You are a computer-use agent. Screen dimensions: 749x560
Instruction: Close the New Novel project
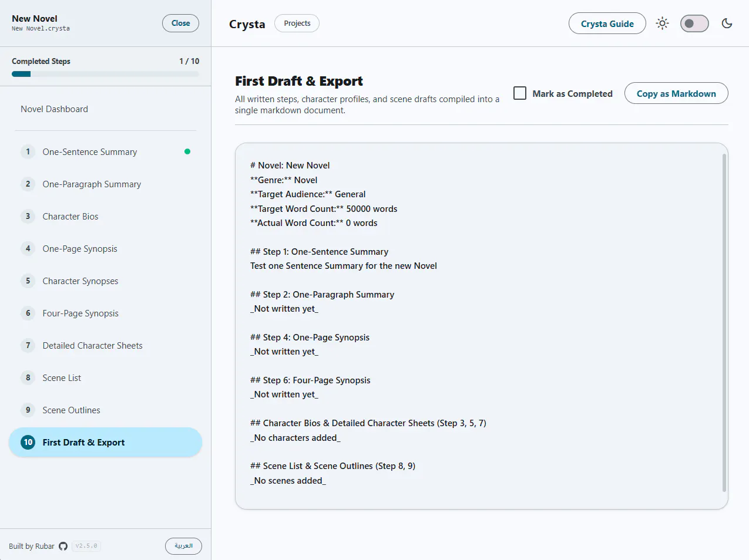tap(180, 23)
